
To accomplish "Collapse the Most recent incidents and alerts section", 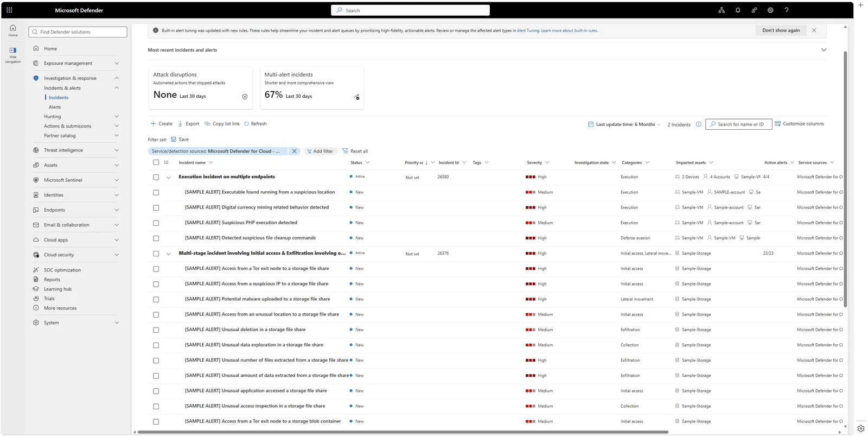I will click(x=824, y=50).
